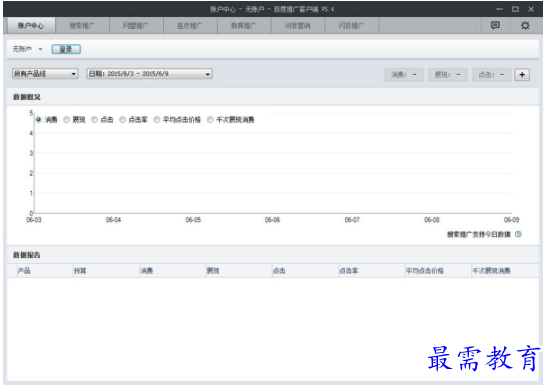Click the 搜索推广支持今日数据 note text
Screen dimensions: 549x390
pyautogui.click(x=479, y=234)
